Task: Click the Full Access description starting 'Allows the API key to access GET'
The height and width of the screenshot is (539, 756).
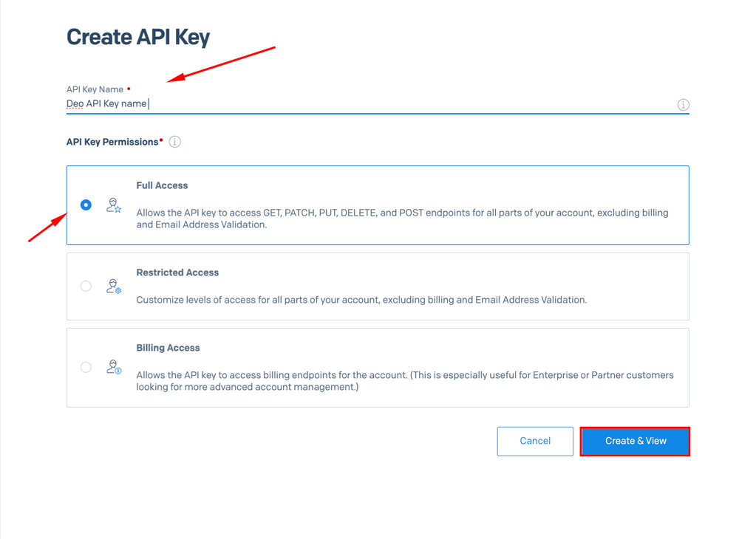Action: click(402, 219)
